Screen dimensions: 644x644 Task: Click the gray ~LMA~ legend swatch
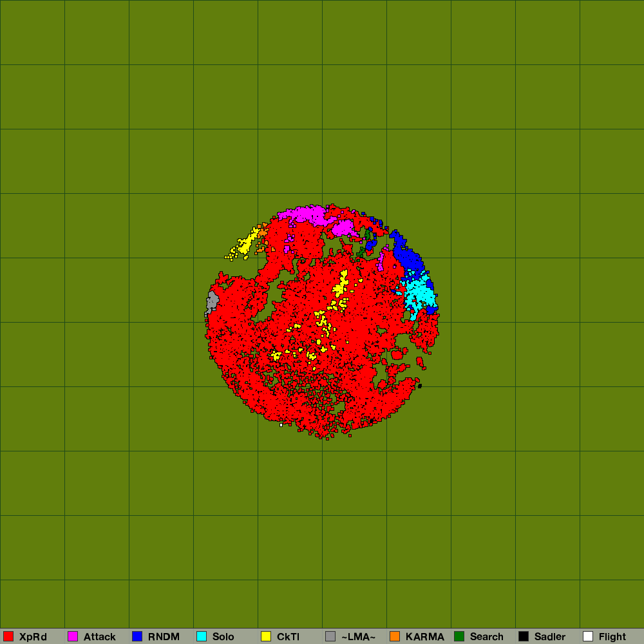(330, 636)
